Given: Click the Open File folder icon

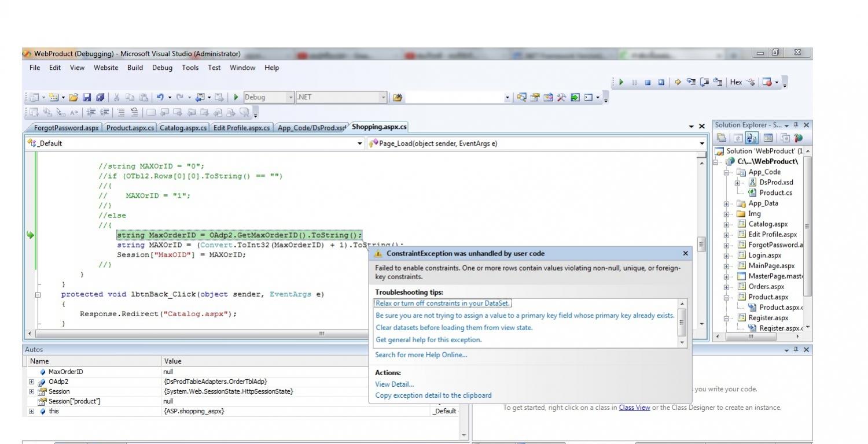Looking at the screenshot, I should pyautogui.click(x=73, y=97).
